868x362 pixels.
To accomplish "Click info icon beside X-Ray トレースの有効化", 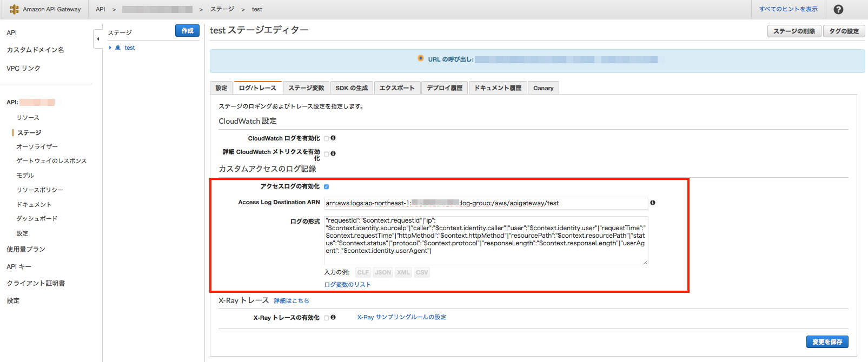I will 333,317.
